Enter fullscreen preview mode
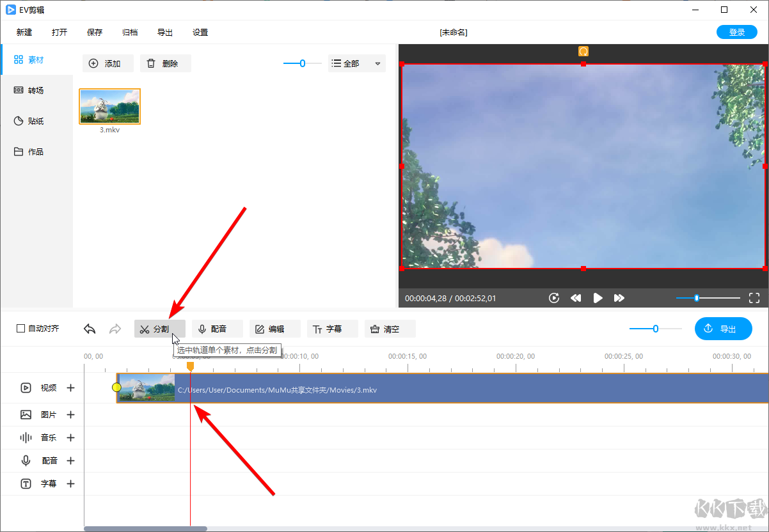Viewport: 769px width, 532px height. (x=754, y=297)
